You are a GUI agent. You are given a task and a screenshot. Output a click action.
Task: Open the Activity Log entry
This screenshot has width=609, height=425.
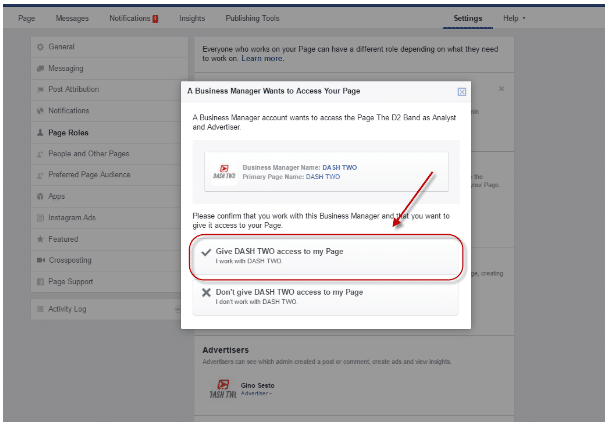(106, 309)
